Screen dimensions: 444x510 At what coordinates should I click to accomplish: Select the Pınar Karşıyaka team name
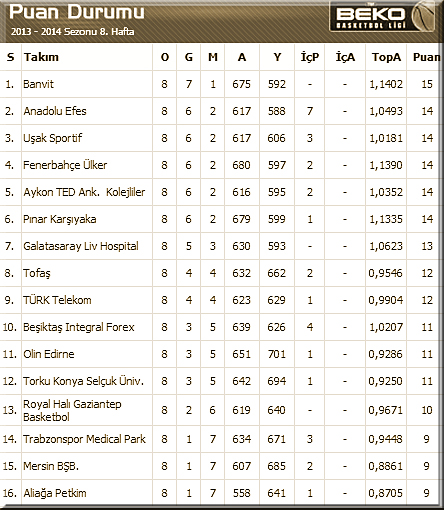click(x=60, y=219)
